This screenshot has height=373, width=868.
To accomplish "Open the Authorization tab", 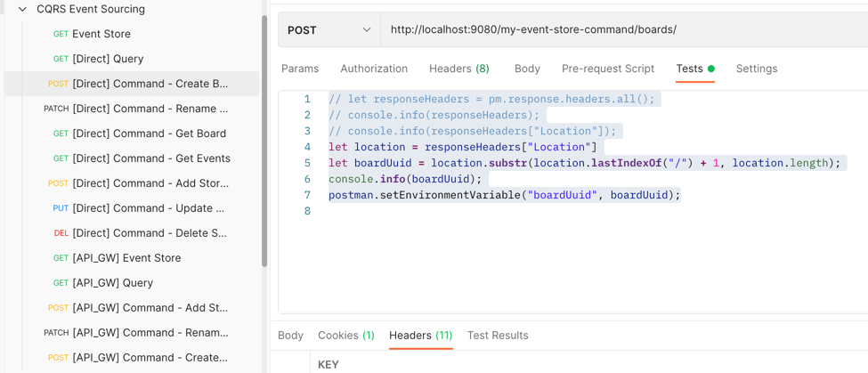I will (374, 69).
